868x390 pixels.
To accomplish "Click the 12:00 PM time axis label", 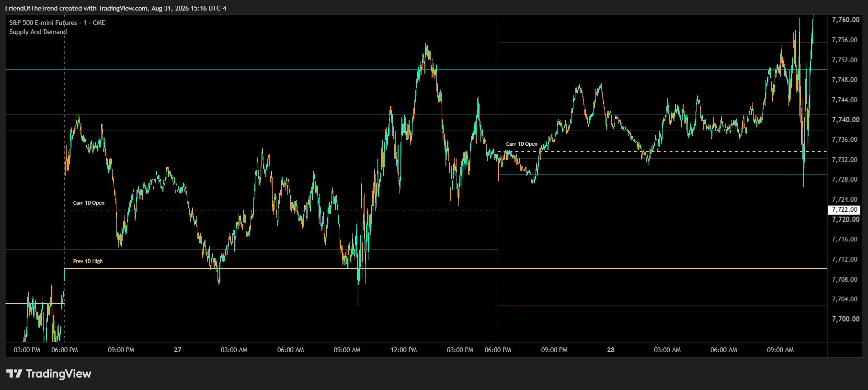I will (x=404, y=350).
